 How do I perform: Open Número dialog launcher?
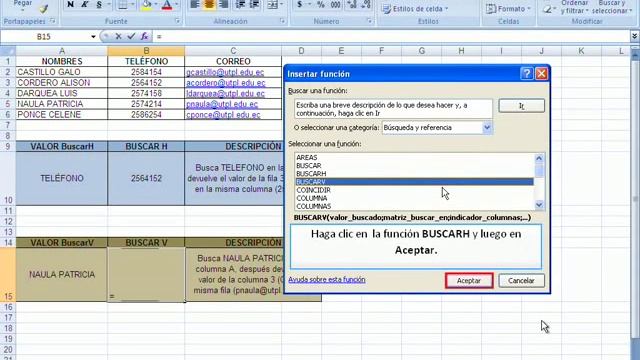click(x=369, y=21)
